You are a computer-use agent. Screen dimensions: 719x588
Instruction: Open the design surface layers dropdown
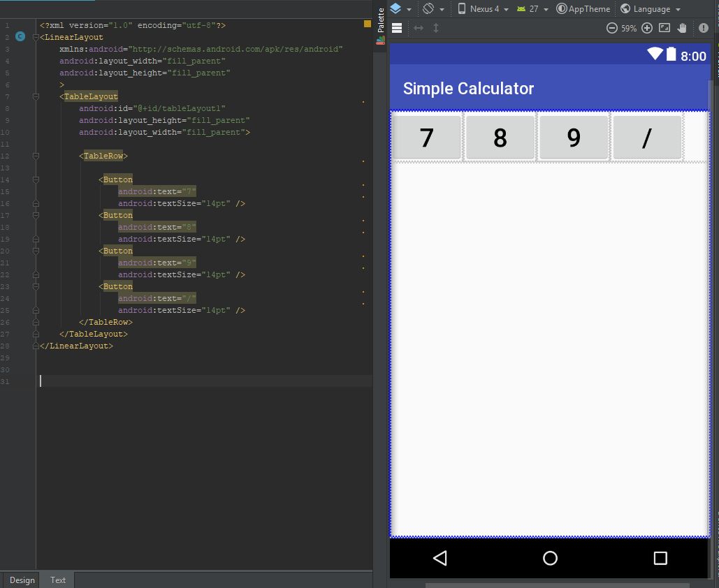(x=400, y=8)
